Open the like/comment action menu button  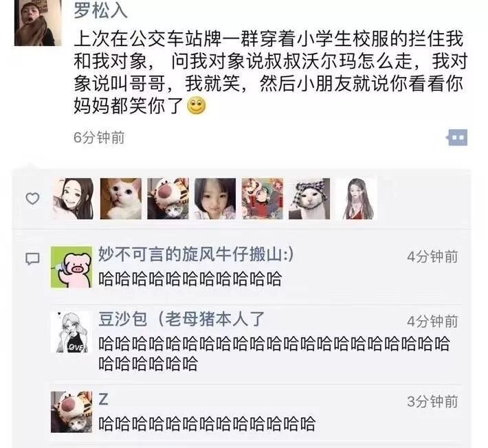coord(457,137)
